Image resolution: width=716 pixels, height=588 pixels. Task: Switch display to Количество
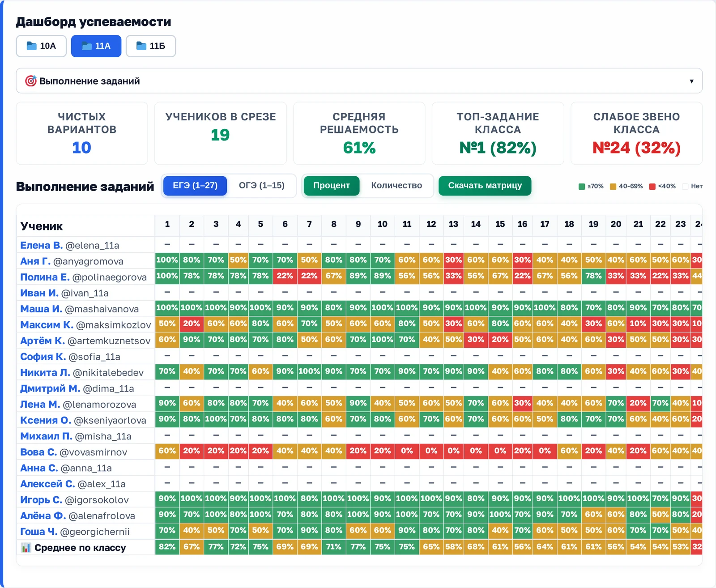point(396,185)
